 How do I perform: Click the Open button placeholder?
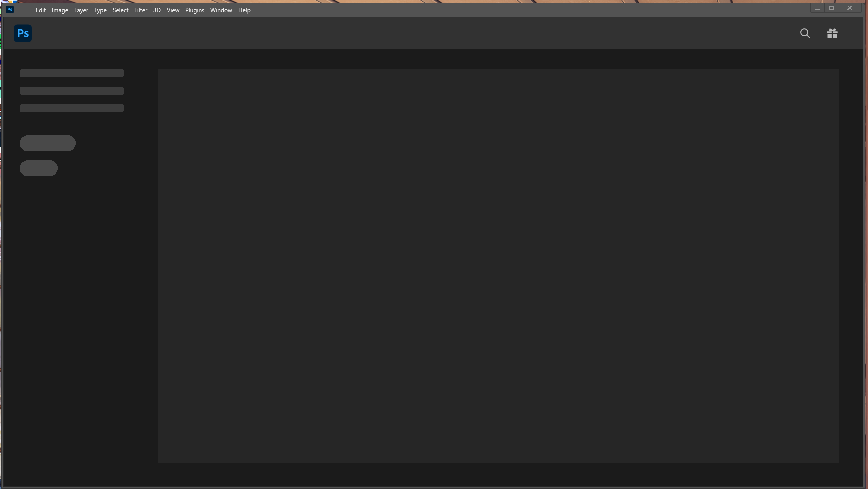(38, 168)
